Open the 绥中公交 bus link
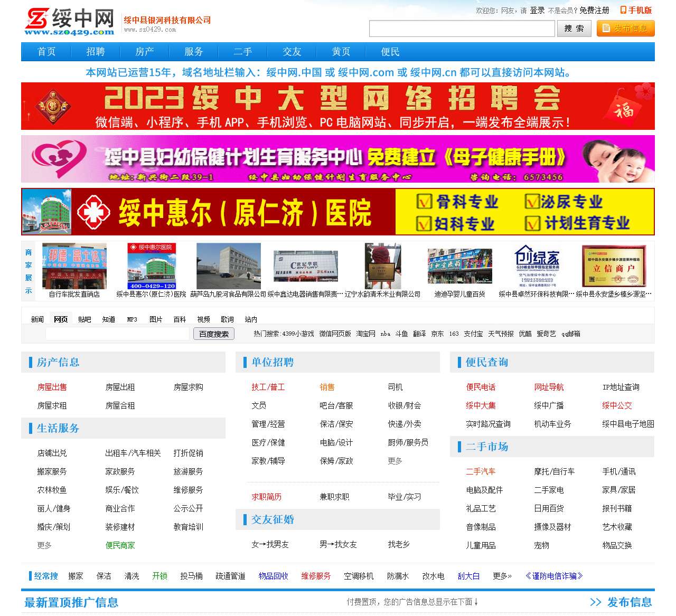The image size is (676, 616). click(x=617, y=405)
